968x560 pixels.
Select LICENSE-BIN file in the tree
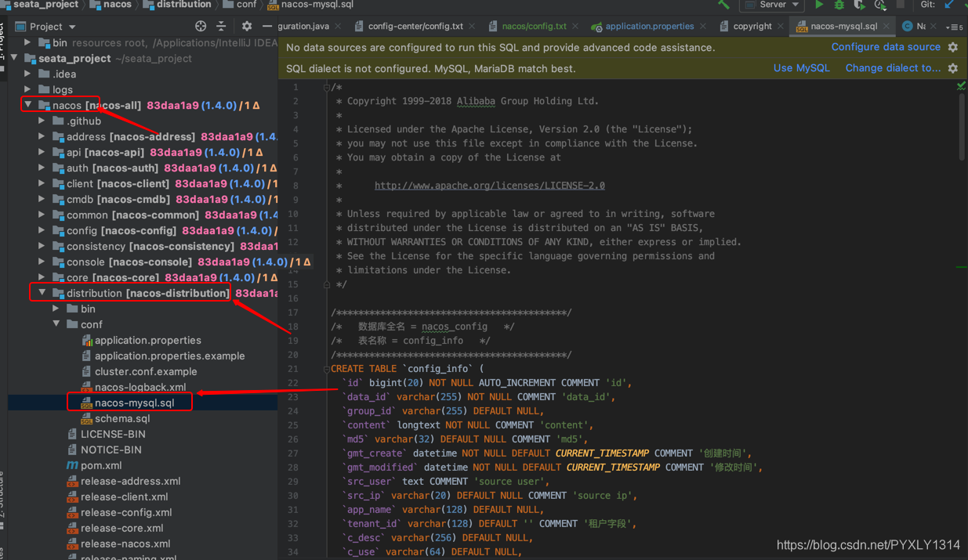pos(113,434)
